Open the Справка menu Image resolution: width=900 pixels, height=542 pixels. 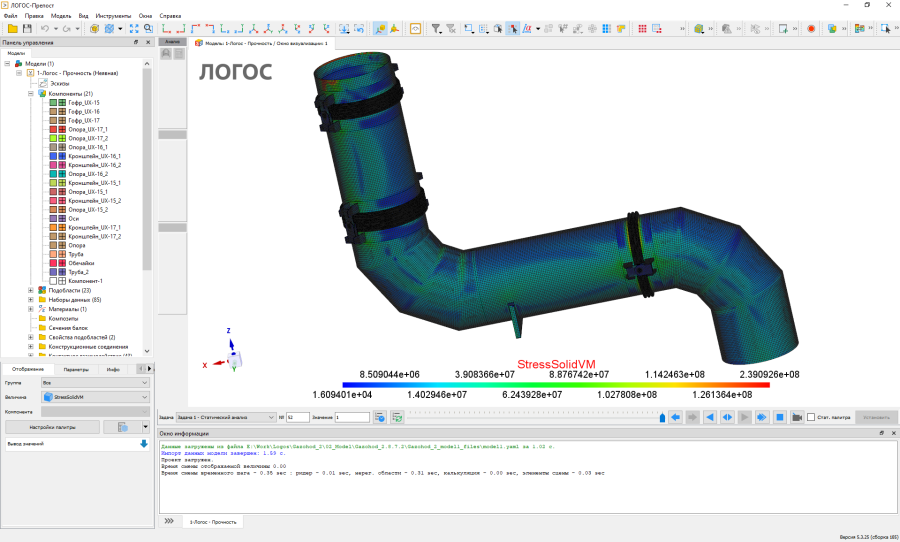(x=170, y=16)
